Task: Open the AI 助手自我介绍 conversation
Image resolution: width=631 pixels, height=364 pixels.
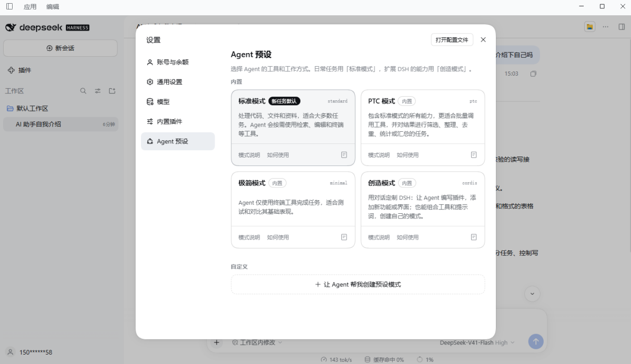Action: pos(60,124)
